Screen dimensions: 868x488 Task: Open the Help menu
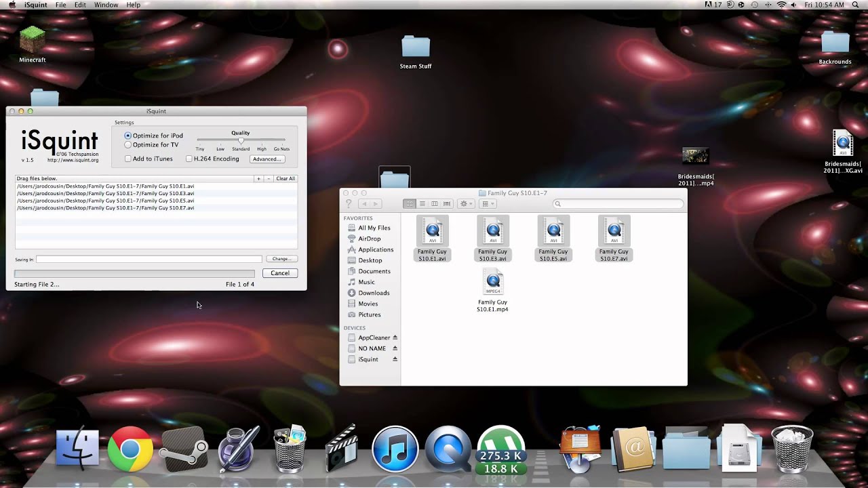pos(134,5)
